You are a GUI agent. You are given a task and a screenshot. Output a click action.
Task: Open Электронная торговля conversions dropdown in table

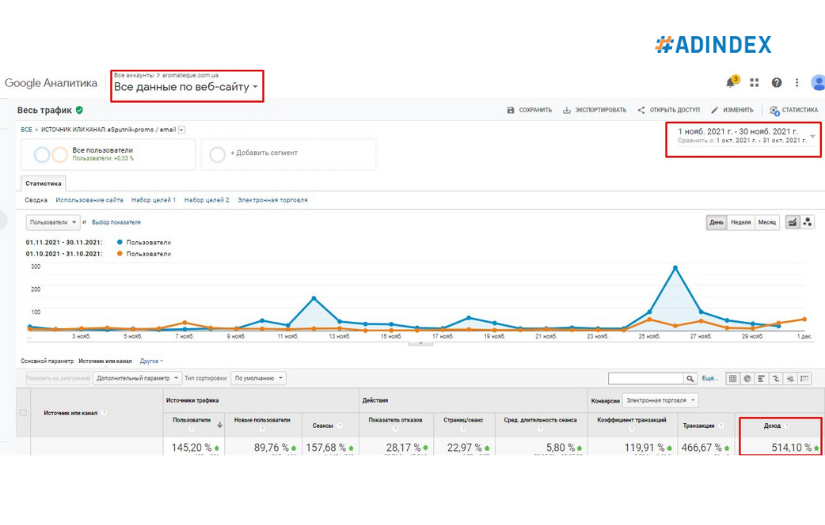tap(660, 400)
